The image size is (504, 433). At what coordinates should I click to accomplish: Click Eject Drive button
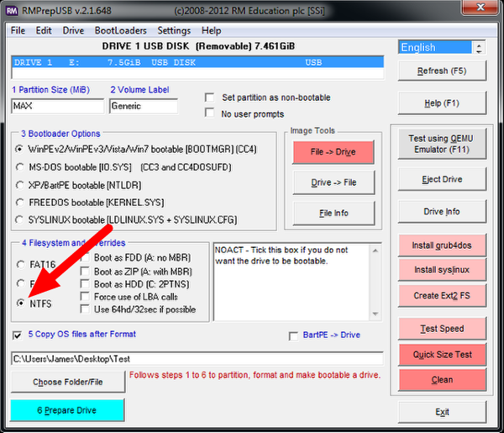pos(442,179)
